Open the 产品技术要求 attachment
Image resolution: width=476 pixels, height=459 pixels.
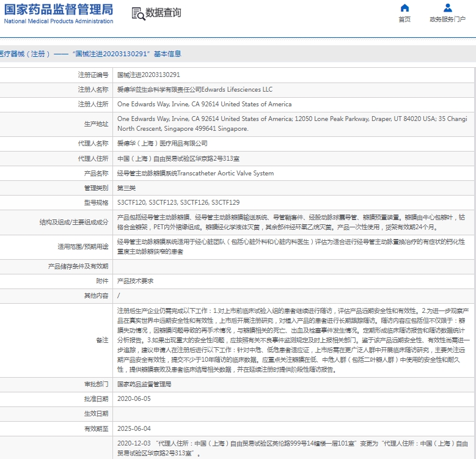pyautogui.click(x=136, y=281)
